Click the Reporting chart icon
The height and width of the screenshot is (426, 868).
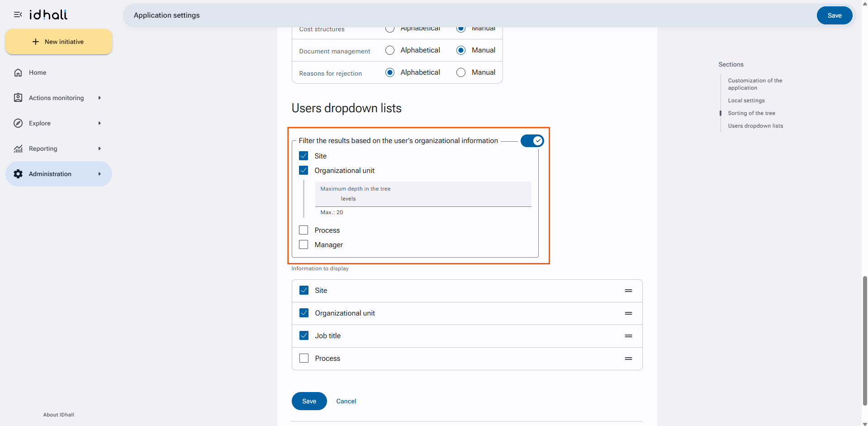[x=18, y=148]
